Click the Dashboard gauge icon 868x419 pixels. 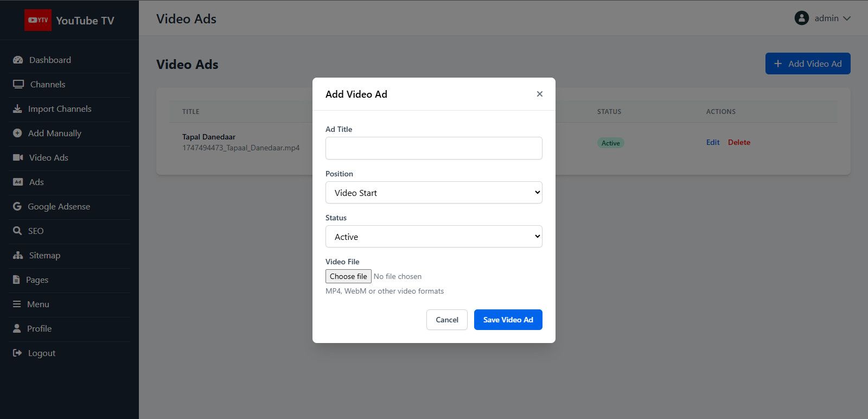(18, 60)
